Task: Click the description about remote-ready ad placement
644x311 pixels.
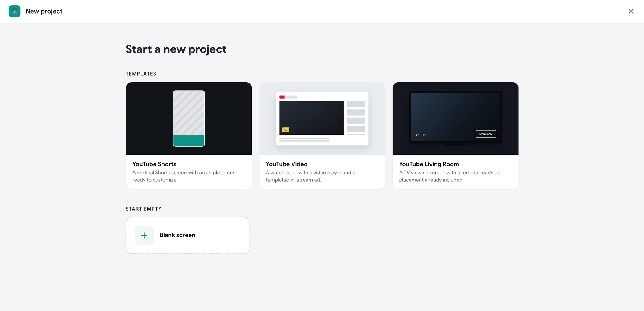Action: pos(450,176)
